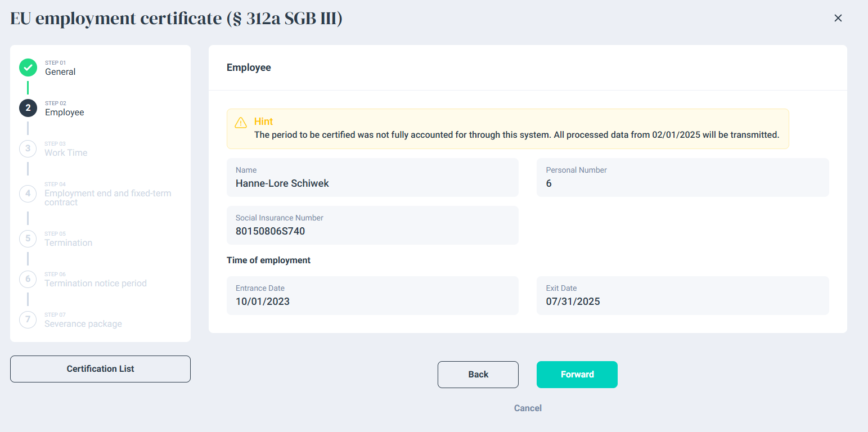Select the Social Insurance Number field
This screenshot has width=868, height=432.
coord(372,226)
